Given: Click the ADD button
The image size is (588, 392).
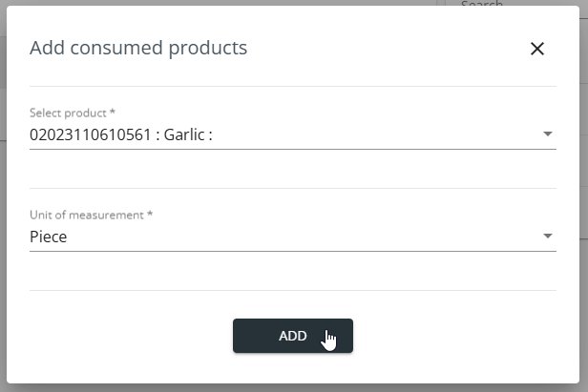Looking at the screenshot, I should [293, 336].
